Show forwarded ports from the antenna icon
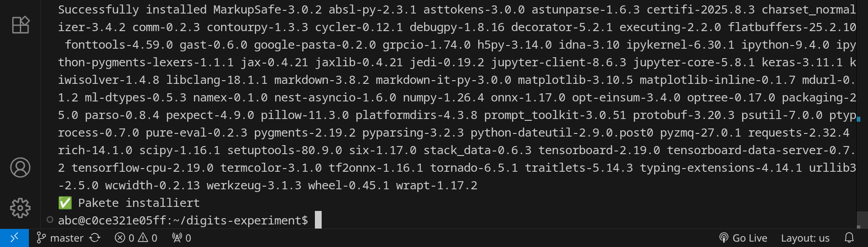This screenshot has width=868, height=247. 181,238
